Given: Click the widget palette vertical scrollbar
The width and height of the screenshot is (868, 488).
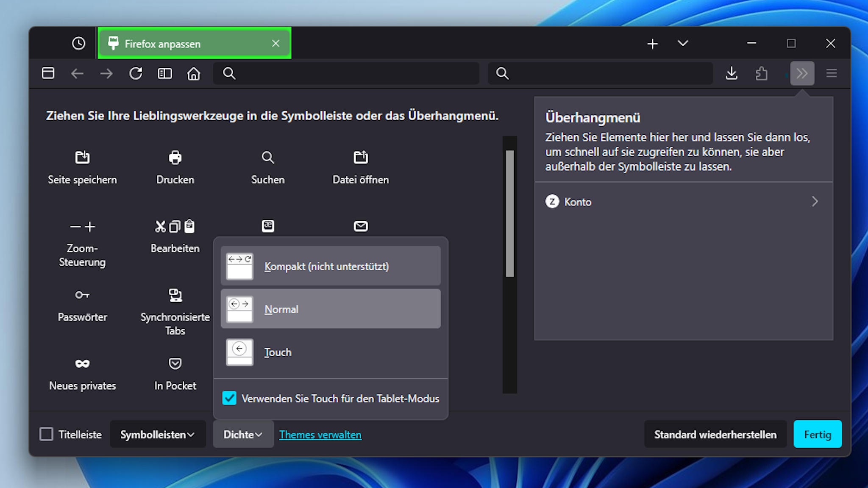Looking at the screenshot, I should pyautogui.click(x=510, y=214).
